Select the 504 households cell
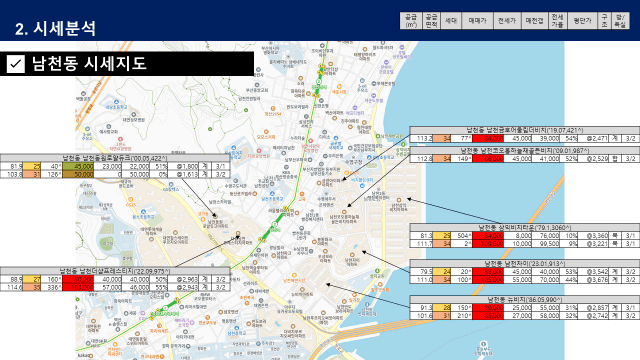Image resolution: width=640 pixels, height=360 pixels. (462, 236)
